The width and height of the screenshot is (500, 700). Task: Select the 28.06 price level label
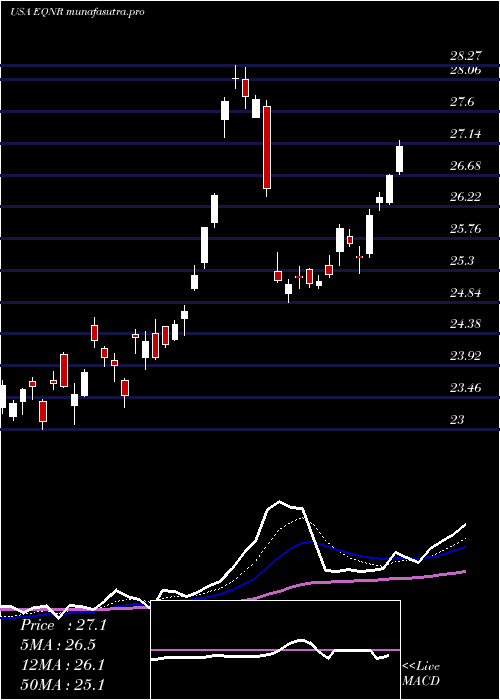466,70
